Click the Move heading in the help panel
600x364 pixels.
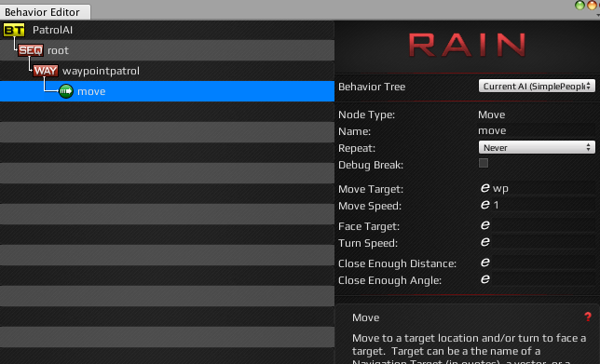tap(366, 317)
